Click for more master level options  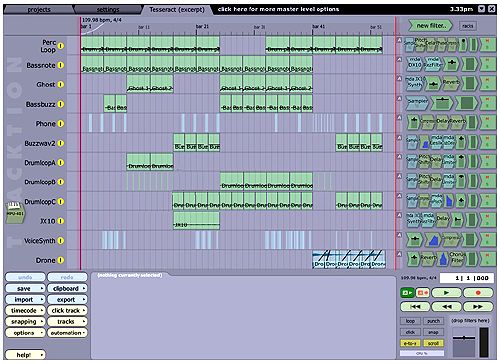point(278,9)
